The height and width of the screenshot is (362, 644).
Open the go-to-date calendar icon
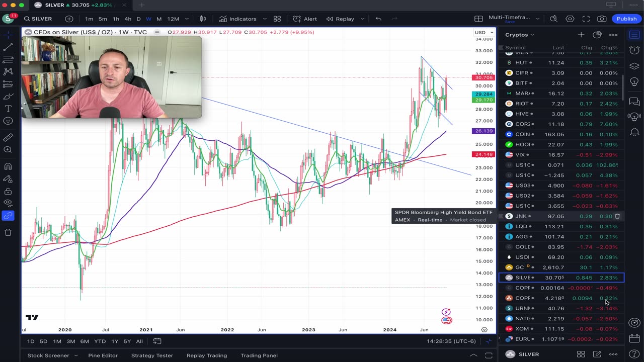[157, 341]
